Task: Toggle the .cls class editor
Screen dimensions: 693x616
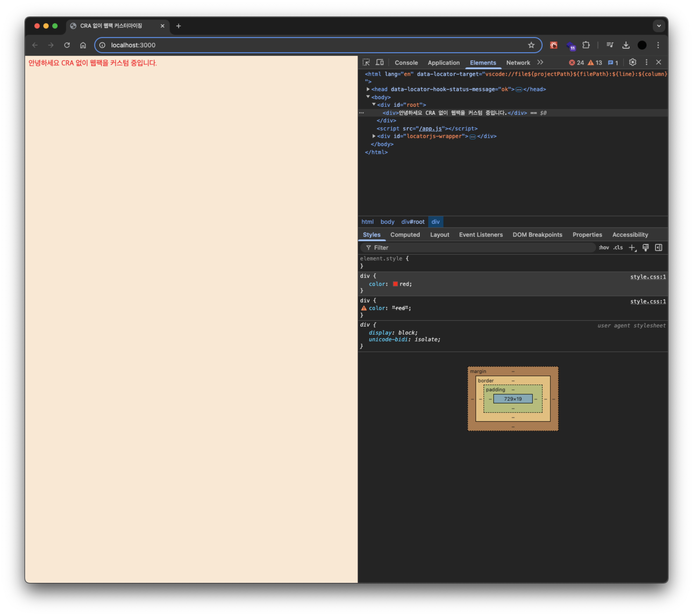Action: pyautogui.click(x=618, y=248)
